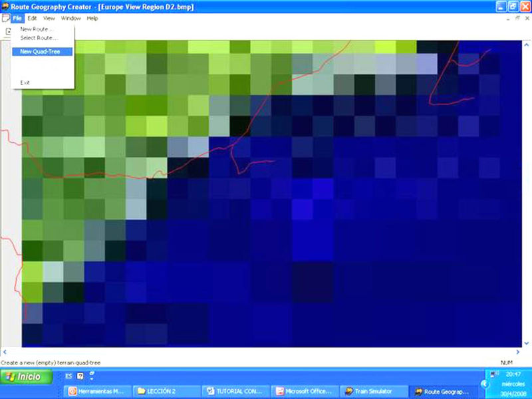
Task: Click Route Geography Creator title bar icon
Action: 5,5
